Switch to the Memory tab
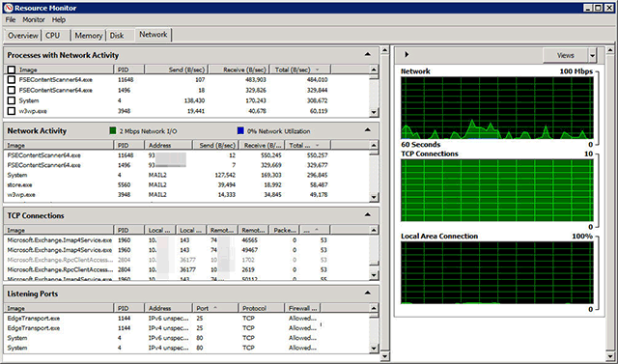Image resolution: width=618 pixels, height=364 pixels. click(x=88, y=36)
